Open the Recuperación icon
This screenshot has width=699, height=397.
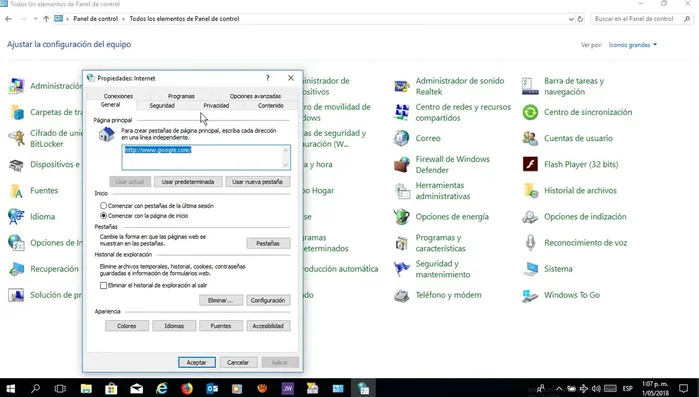point(16,269)
